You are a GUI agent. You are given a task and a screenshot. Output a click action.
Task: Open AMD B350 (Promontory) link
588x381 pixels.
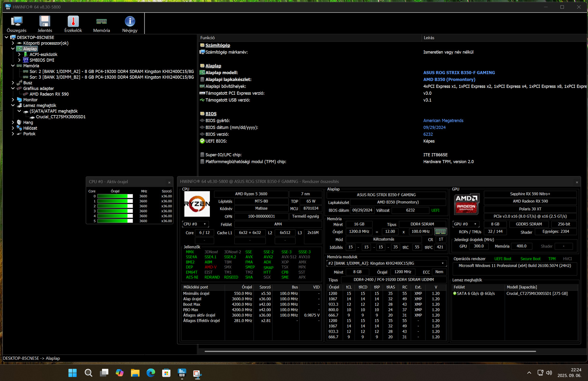pyautogui.click(x=449, y=79)
